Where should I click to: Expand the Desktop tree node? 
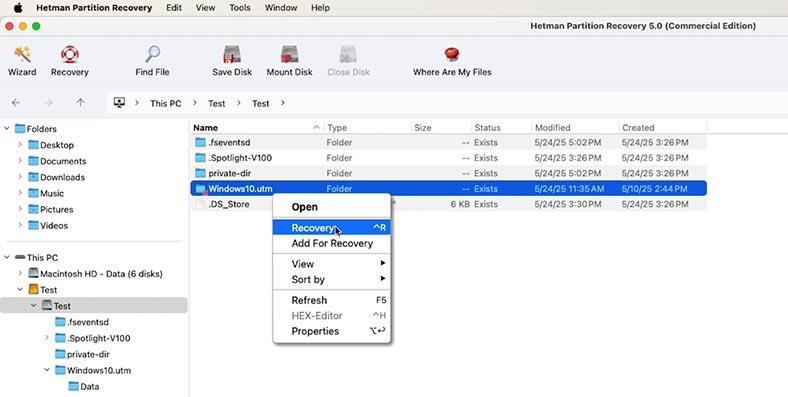[20, 145]
